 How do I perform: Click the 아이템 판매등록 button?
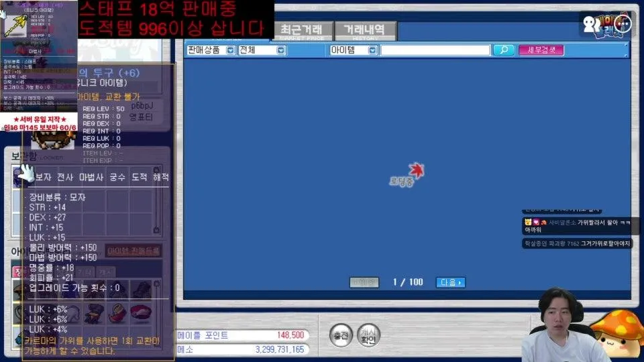point(133,251)
